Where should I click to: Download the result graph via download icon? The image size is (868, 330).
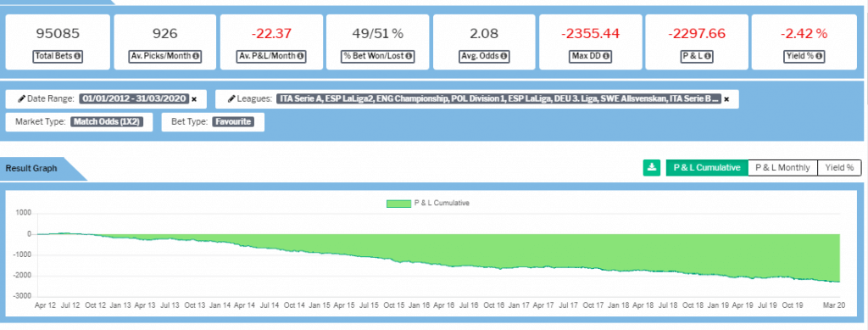point(652,168)
